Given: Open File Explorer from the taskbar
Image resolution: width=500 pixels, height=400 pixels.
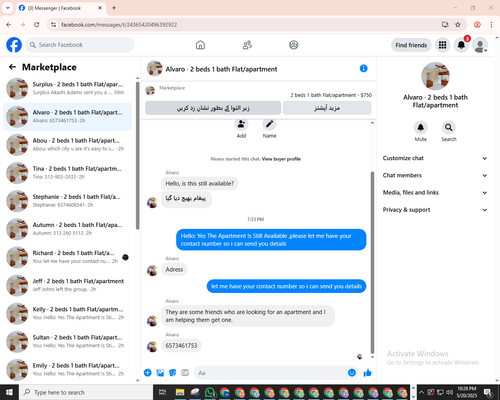Looking at the screenshot, I should pyautogui.click(x=180, y=392).
